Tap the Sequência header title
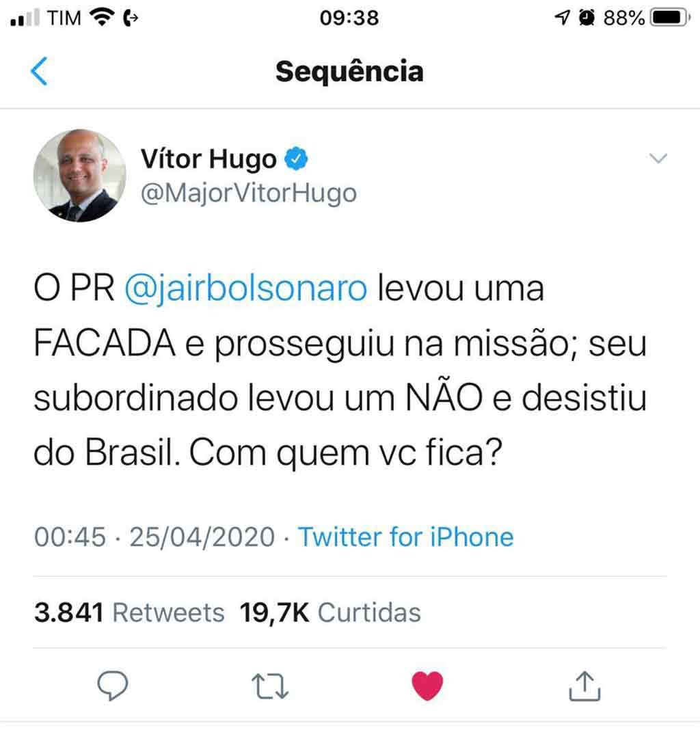The height and width of the screenshot is (730, 700). tap(350, 72)
